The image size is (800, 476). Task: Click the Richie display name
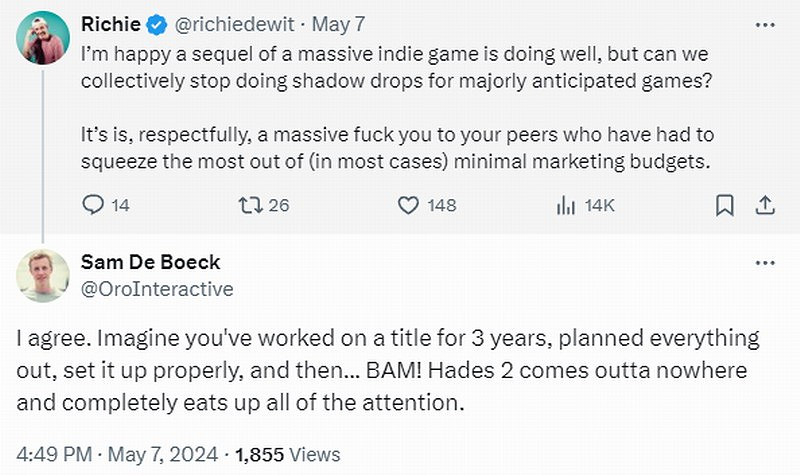coord(110,22)
